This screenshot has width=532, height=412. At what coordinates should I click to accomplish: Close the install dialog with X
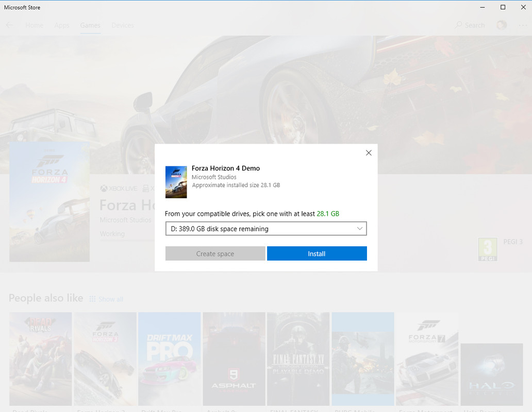pos(369,153)
